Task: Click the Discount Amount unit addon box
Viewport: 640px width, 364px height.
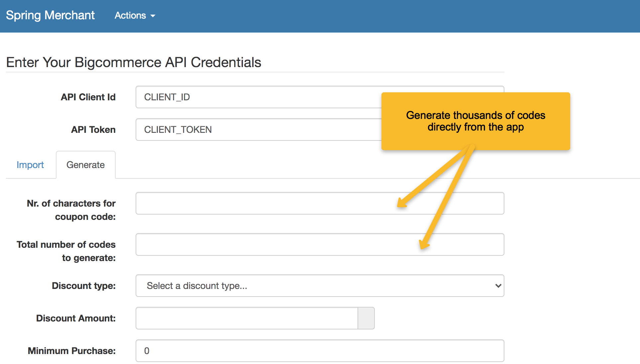Action: [x=366, y=318]
